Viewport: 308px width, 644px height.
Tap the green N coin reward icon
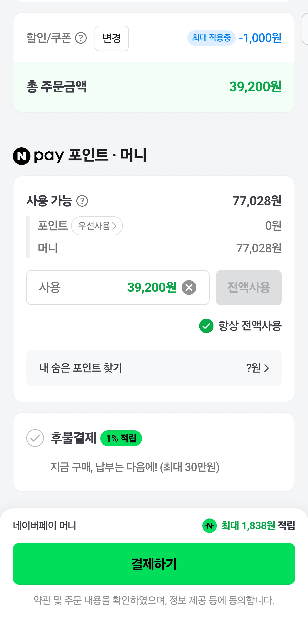coord(209,526)
